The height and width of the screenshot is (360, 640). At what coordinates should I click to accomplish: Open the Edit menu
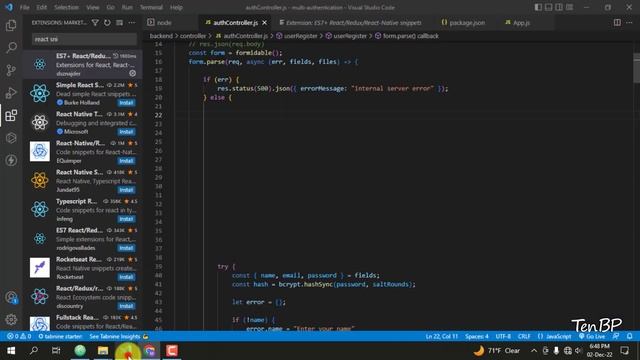pyautogui.click(x=41, y=7)
